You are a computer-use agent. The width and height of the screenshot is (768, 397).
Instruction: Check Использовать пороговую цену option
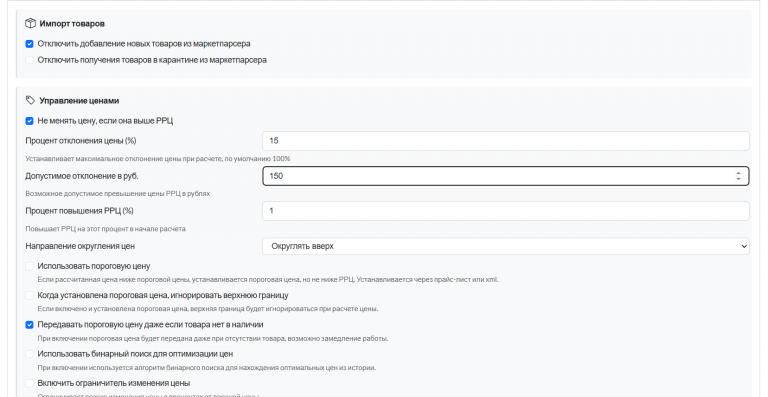[x=29, y=266]
